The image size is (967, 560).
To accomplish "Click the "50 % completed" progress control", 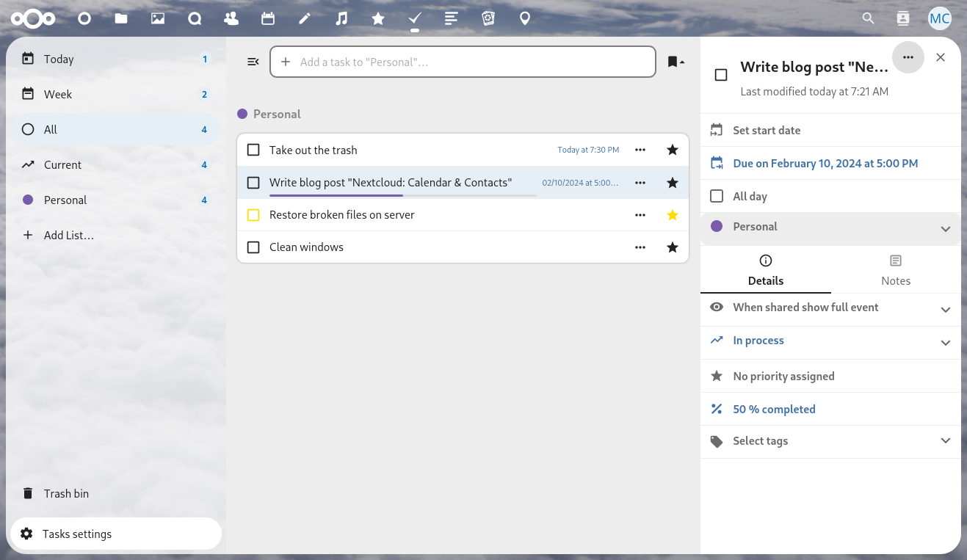I will tap(774, 410).
